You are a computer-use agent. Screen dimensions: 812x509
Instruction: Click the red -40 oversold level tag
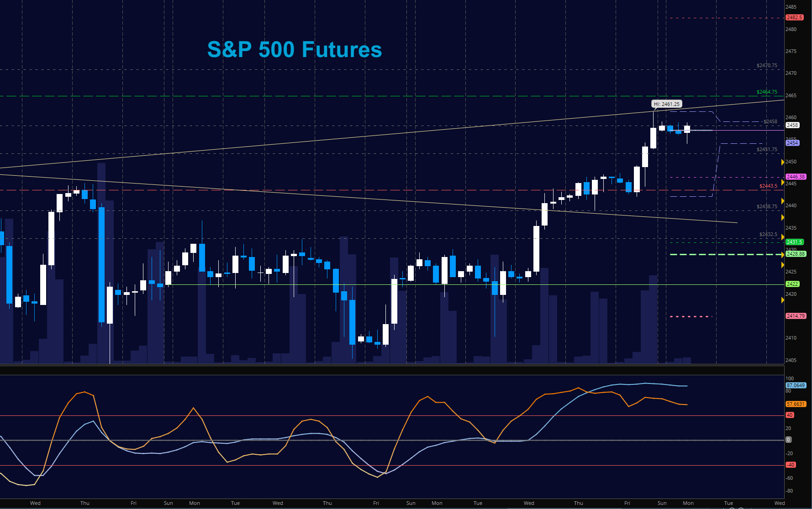[x=790, y=465]
